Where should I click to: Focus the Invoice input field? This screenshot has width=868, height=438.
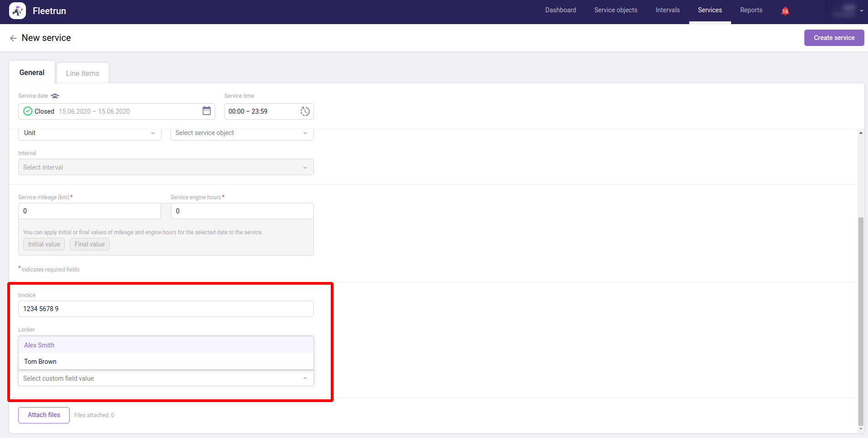tap(166, 309)
